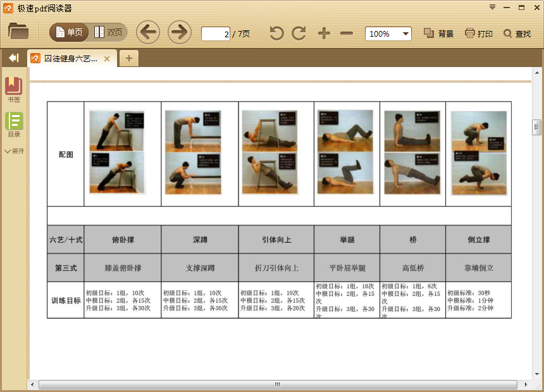This screenshot has height=392, width=544.
Task: Open the 背景 background settings
Action: tap(439, 34)
